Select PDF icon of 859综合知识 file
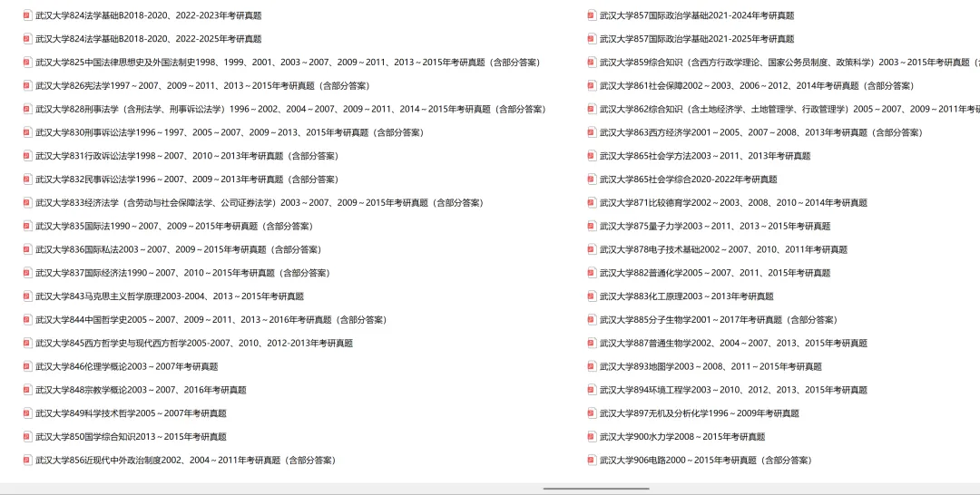Screen dimensions: 980x495 pos(592,62)
